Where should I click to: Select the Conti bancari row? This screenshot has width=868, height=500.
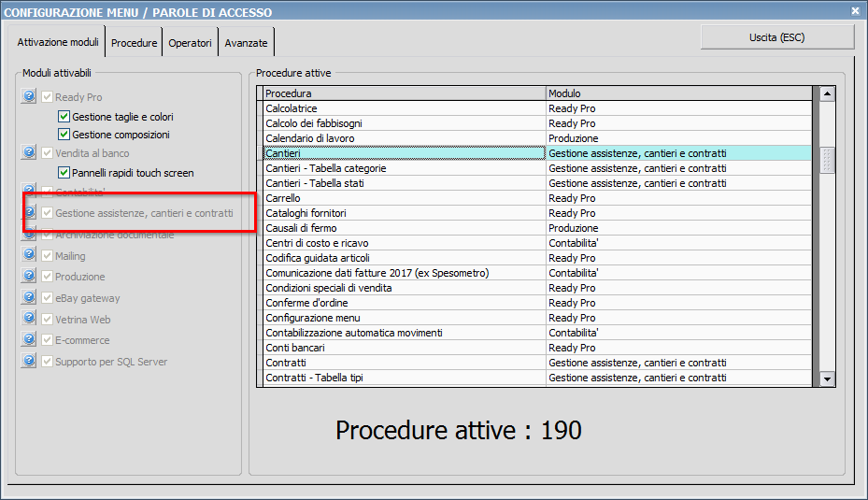(x=537, y=348)
